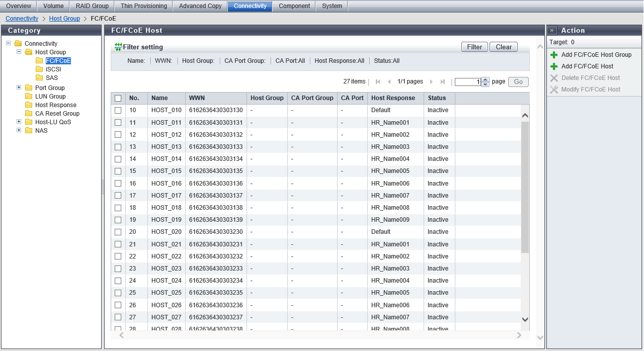Expand the Port Group tree node

click(x=19, y=87)
